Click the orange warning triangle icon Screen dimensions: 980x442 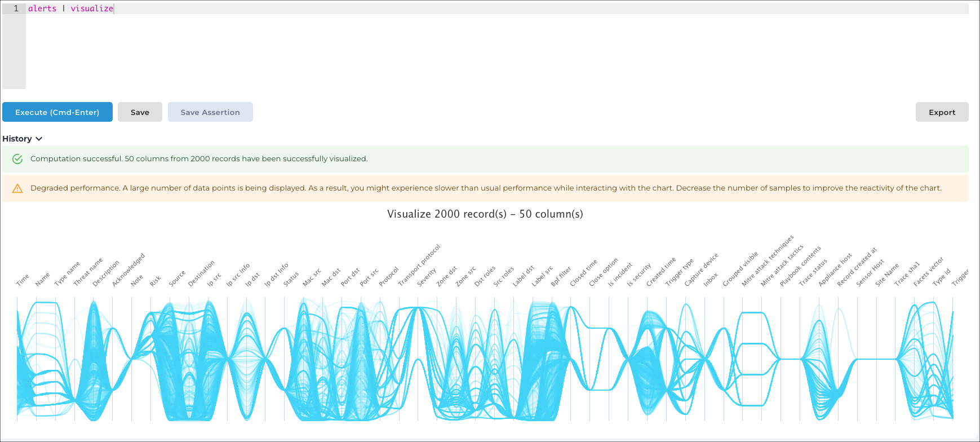pyautogui.click(x=17, y=188)
